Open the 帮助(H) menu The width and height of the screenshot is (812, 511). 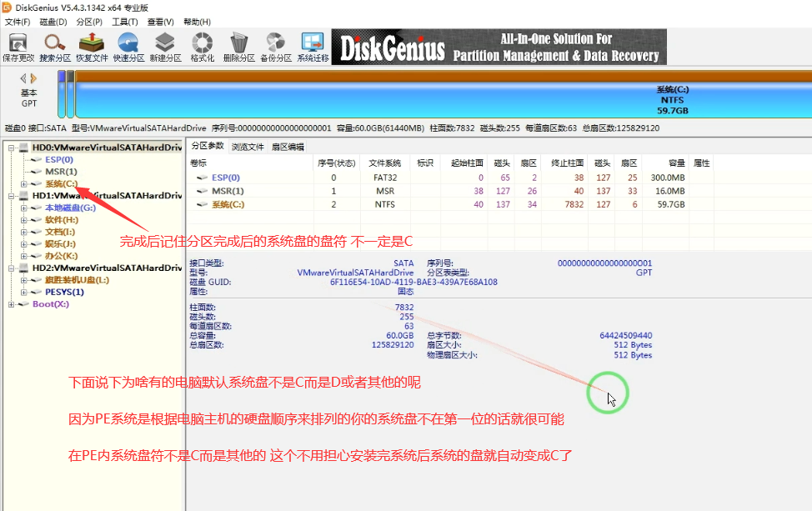pyautogui.click(x=198, y=22)
